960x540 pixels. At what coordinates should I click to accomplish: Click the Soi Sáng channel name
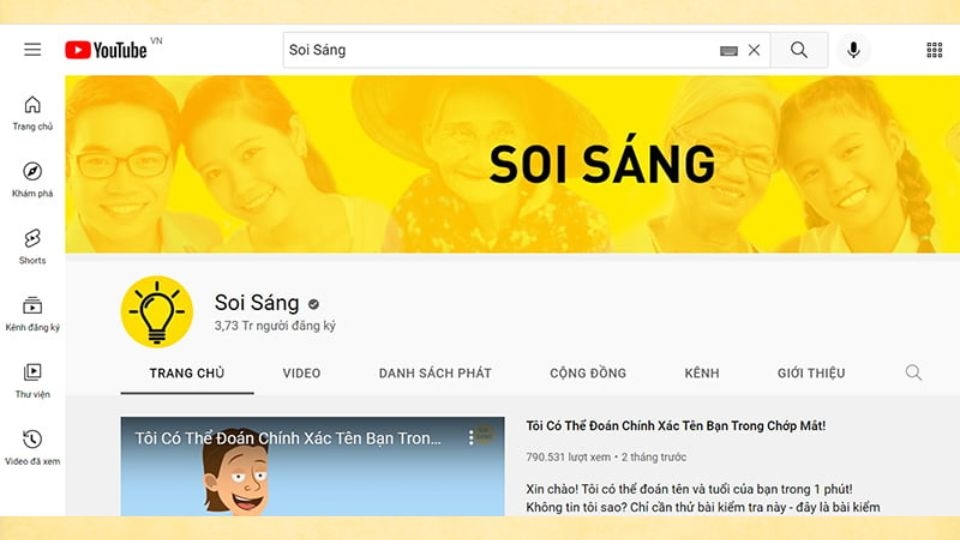tap(257, 302)
